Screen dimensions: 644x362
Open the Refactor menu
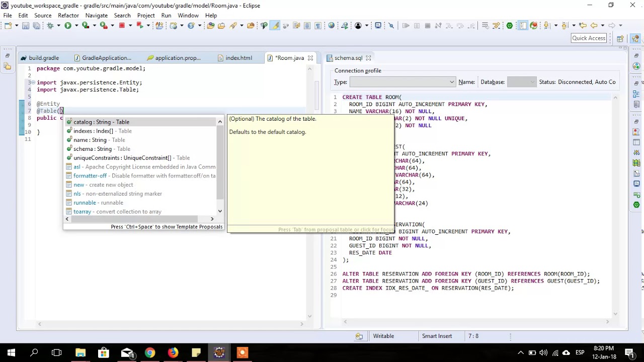pyautogui.click(x=68, y=16)
